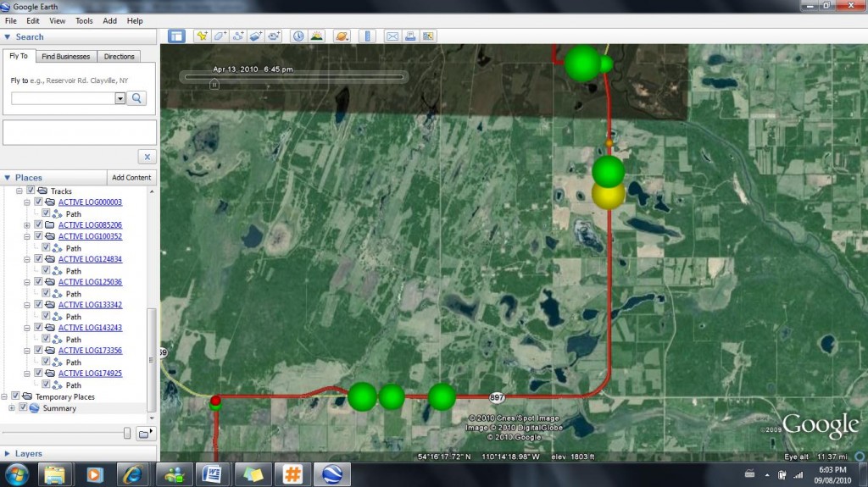This screenshot has width=868, height=487.
Task: Open ACTIVE LOG143243 link
Action: coord(90,328)
